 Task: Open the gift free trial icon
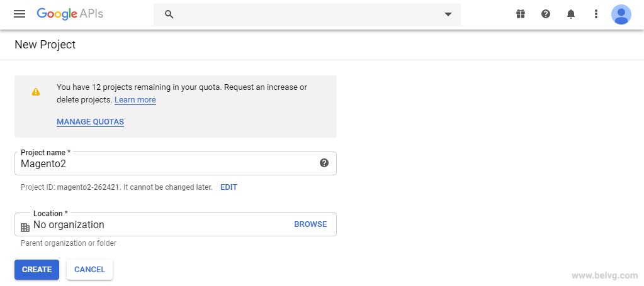point(521,14)
